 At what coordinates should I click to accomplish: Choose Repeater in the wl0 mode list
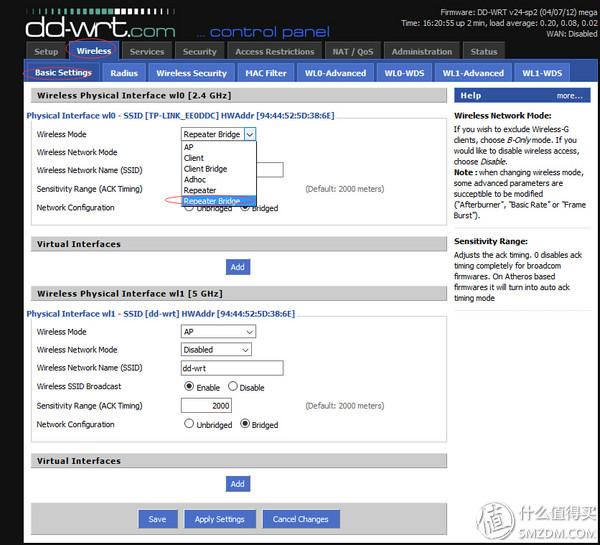(x=218, y=190)
